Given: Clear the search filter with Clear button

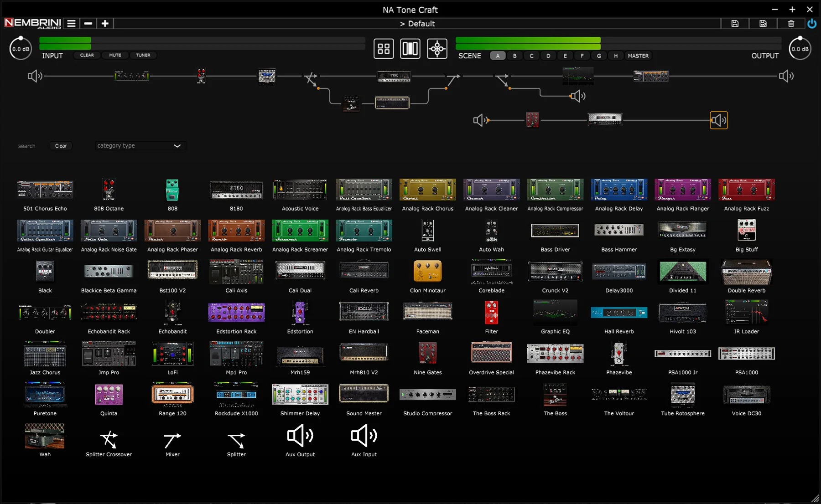Looking at the screenshot, I should click(61, 145).
